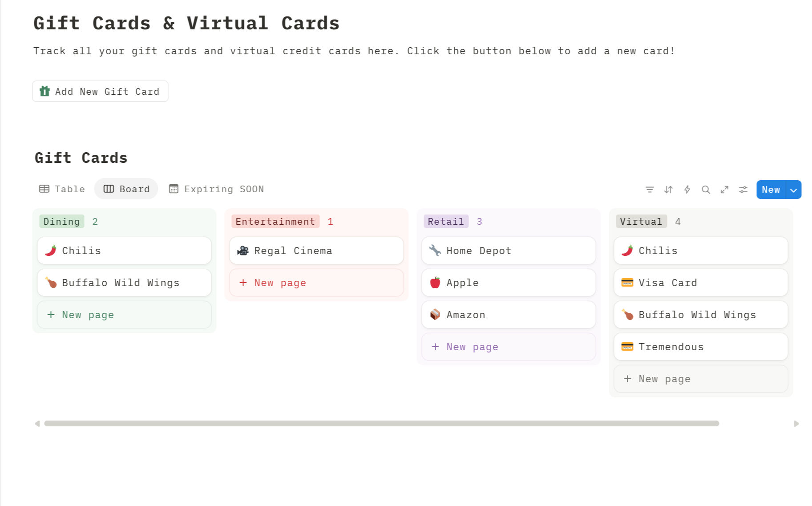Click the horizontal scrollbar thumb
812x506 pixels.
pos(382,423)
